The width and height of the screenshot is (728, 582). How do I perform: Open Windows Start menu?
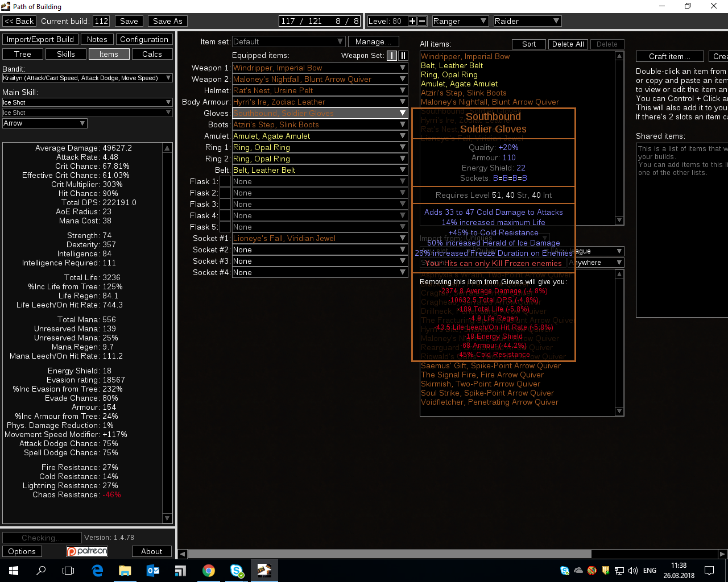14,571
